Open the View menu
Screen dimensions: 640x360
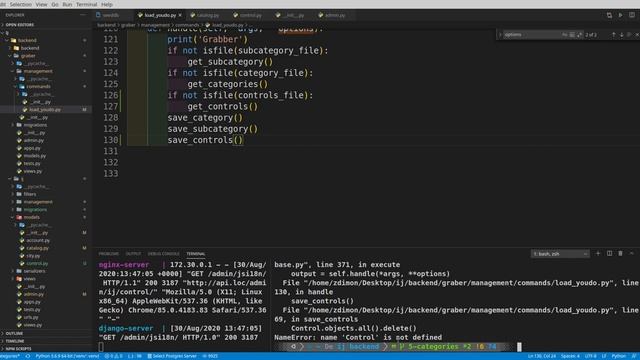click(42, 4)
